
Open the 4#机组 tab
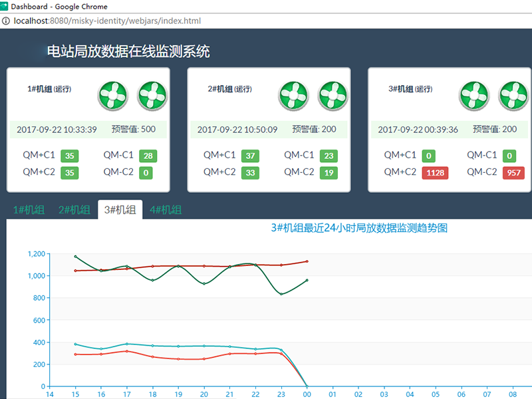166,210
